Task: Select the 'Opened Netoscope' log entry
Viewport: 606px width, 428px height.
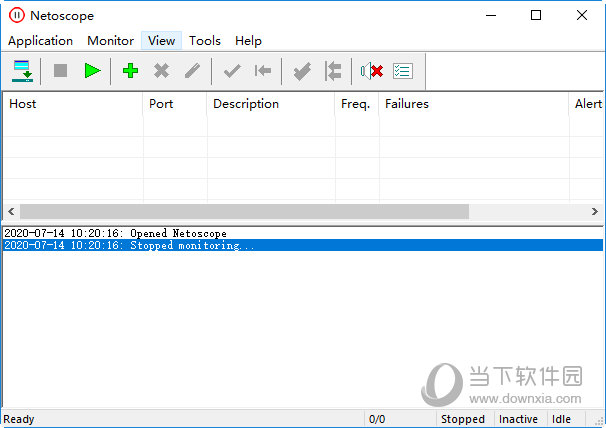Action: [x=303, y=233]
